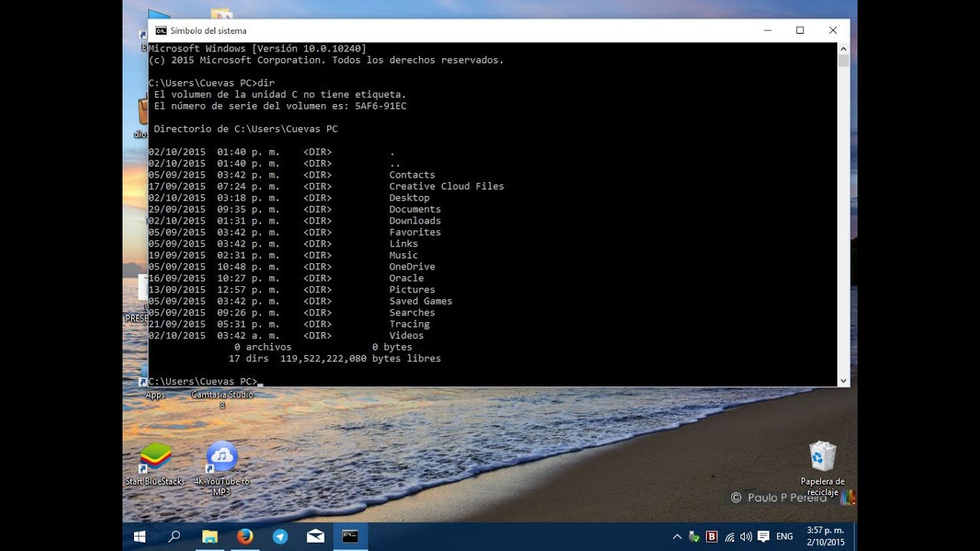Screen dimensions: 980x551
Task: Click the console scrollbar up arrow
Action: (x=844, y=48)
